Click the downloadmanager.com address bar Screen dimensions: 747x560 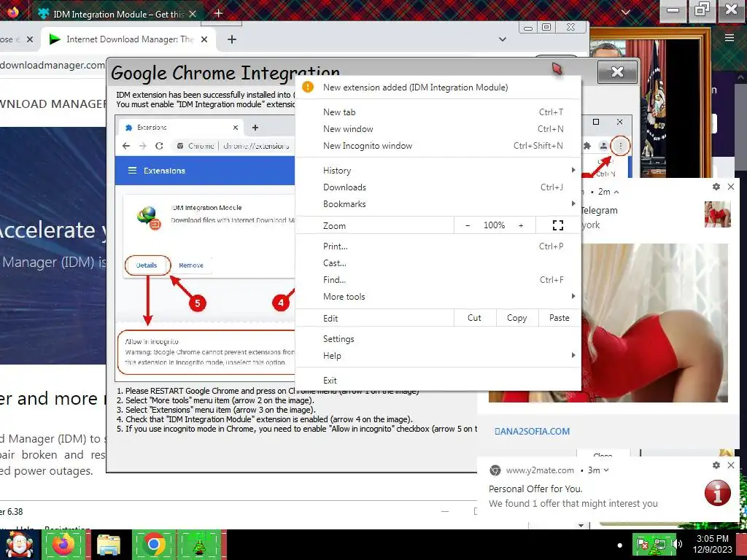tap(53, 65)
